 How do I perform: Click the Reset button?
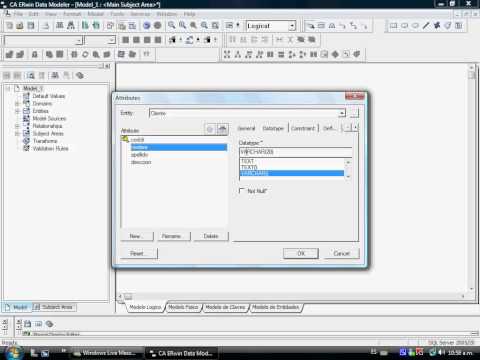(x=139, y=253)
